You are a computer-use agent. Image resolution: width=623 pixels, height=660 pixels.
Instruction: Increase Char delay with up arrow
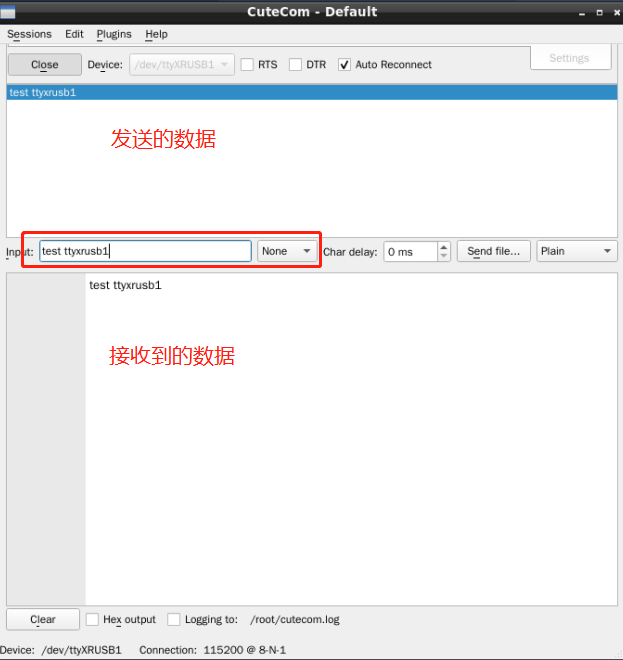coord(444,246)
